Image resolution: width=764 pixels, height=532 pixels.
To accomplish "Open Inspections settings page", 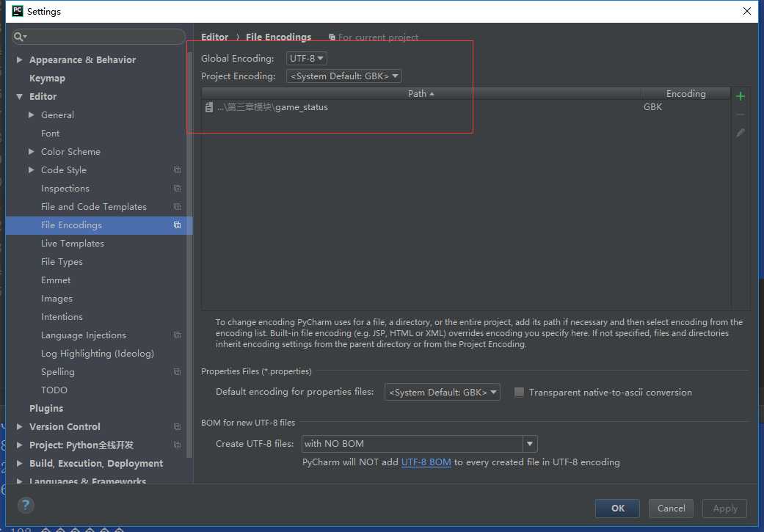I will 65,189.
